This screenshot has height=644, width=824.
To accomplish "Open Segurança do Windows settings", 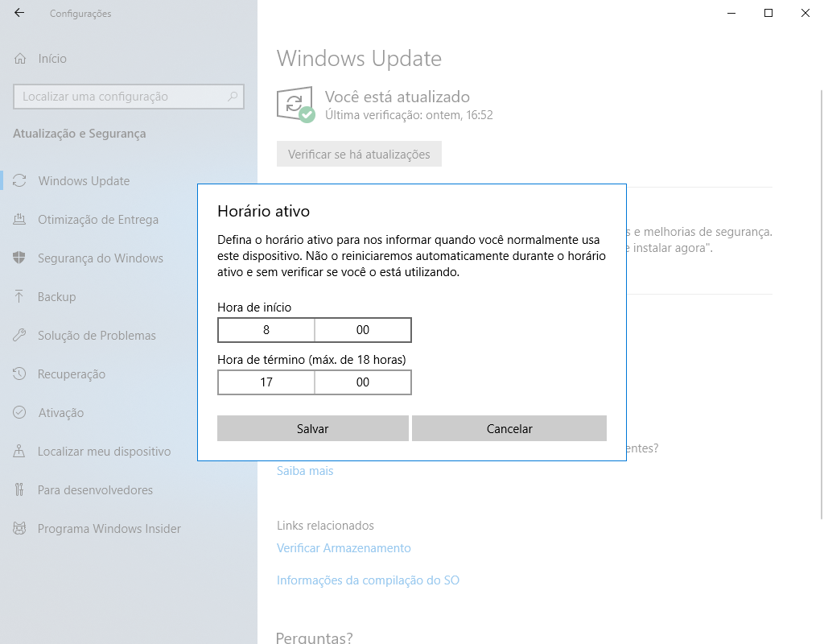I will 99,258.
